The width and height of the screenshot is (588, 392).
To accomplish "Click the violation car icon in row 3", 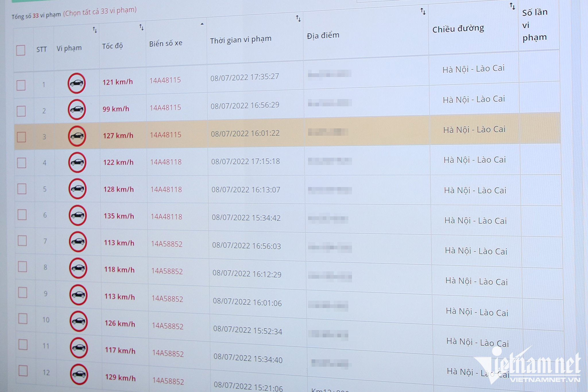I will pyautogui.click(x=77, y=136).
